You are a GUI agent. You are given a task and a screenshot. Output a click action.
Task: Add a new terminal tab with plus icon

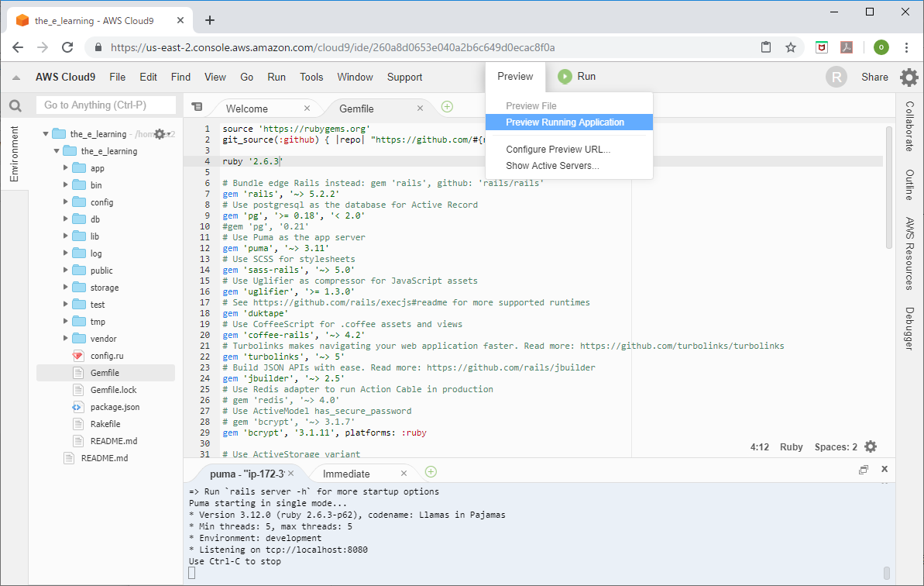(431, 471)
